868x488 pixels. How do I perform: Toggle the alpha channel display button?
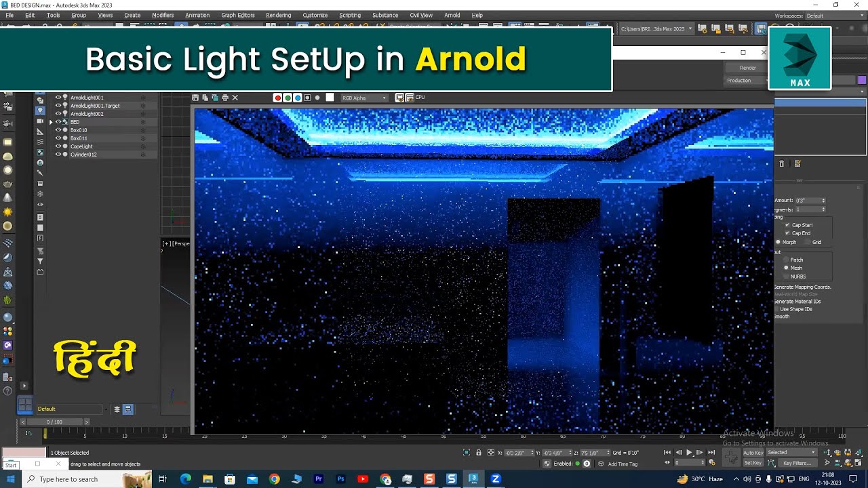pos(307,98)
